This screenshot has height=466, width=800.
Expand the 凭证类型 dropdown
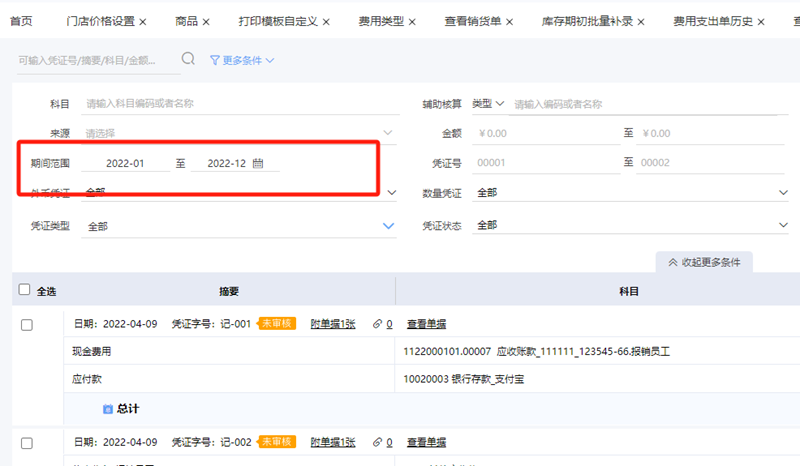pos(389,226)
